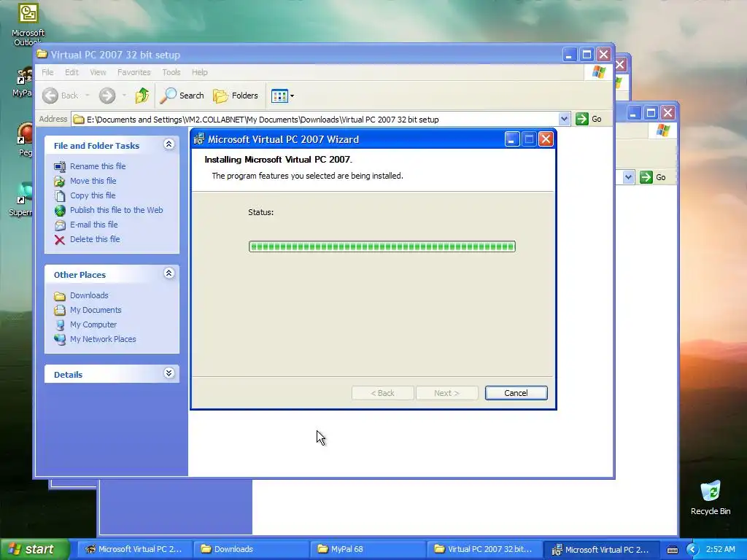
Task: Expand the address bar dropdown
Action: 564,119
